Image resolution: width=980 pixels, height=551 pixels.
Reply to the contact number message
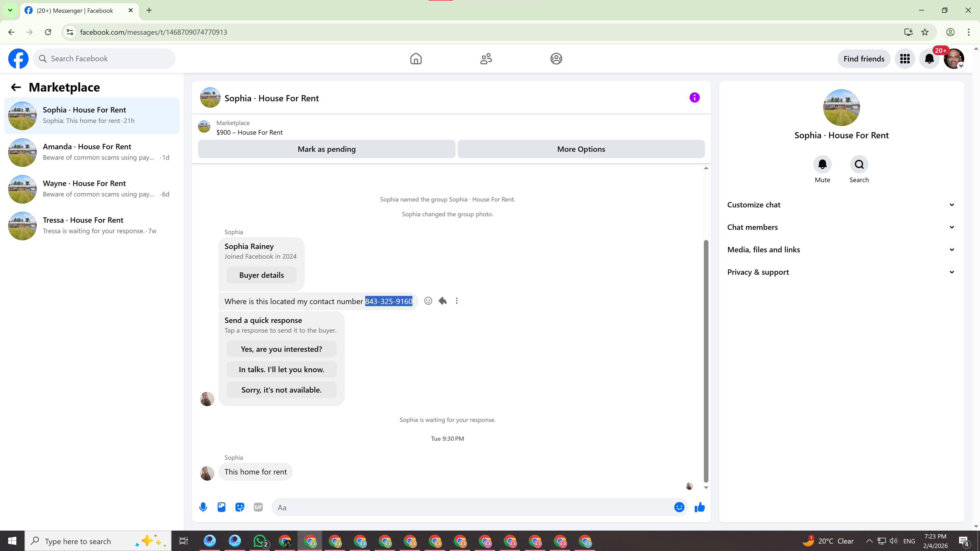click(443, 301)
